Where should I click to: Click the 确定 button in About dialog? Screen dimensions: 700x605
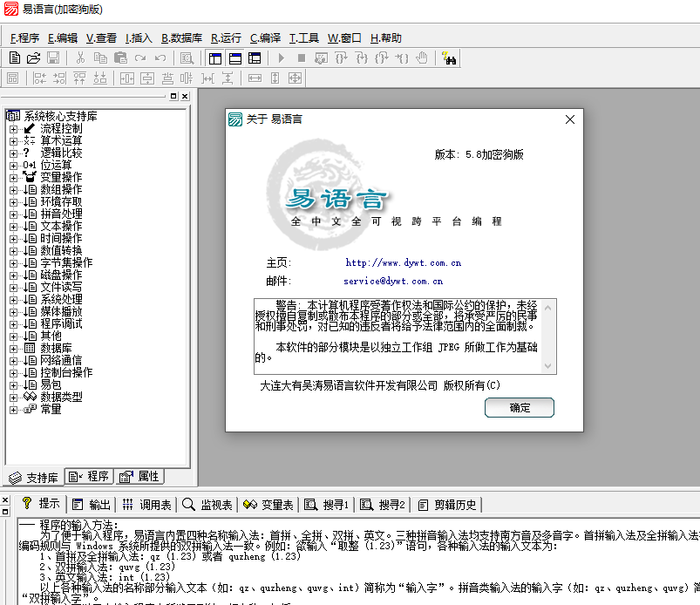point(520,407)
